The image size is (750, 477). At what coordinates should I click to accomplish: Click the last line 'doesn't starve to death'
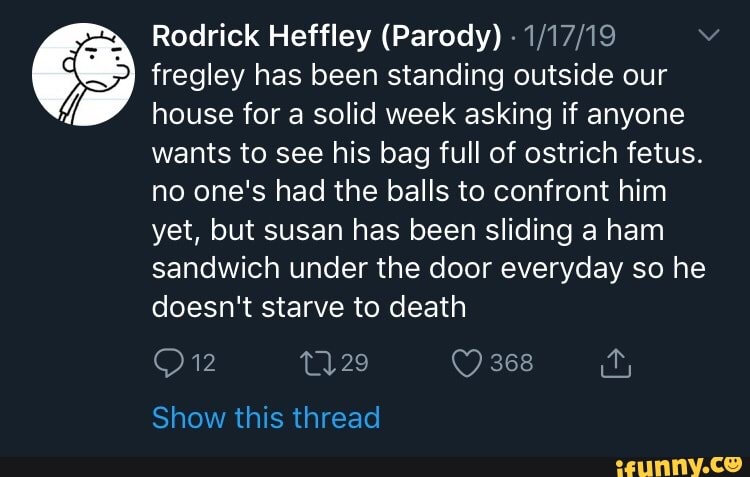click(308, 306)
